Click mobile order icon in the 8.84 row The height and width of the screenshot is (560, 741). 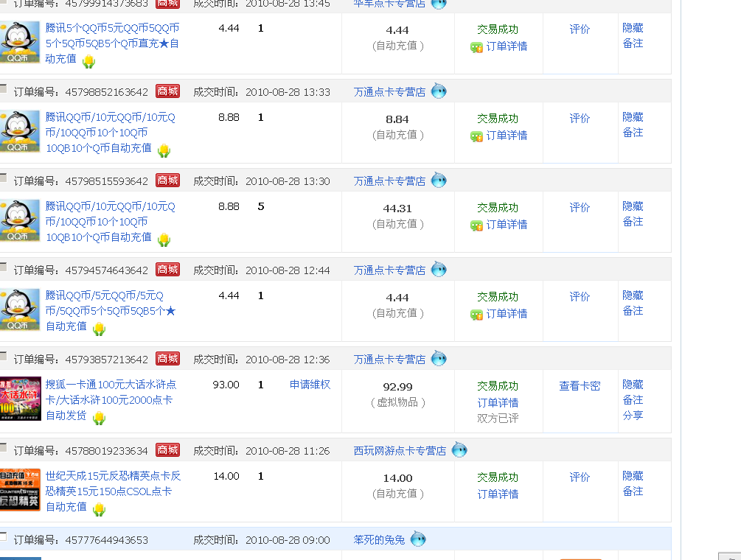pos(476,136)
